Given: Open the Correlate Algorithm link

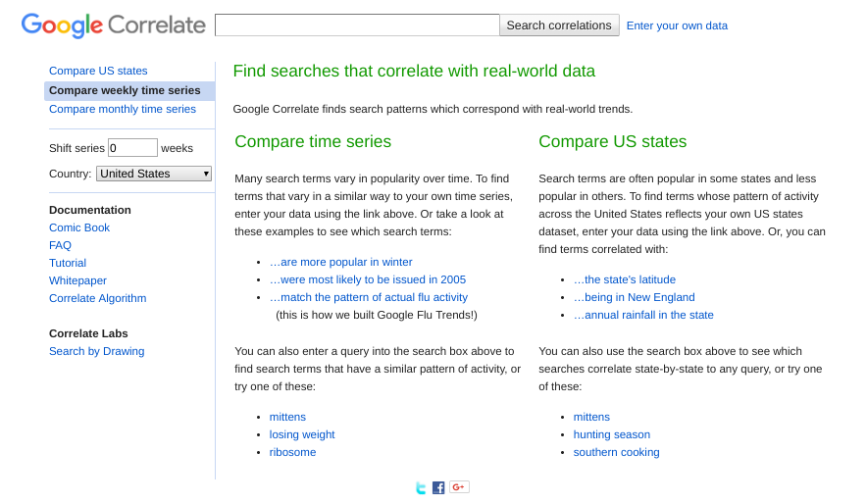Looking at the screenshot, I should pos(98,298).
